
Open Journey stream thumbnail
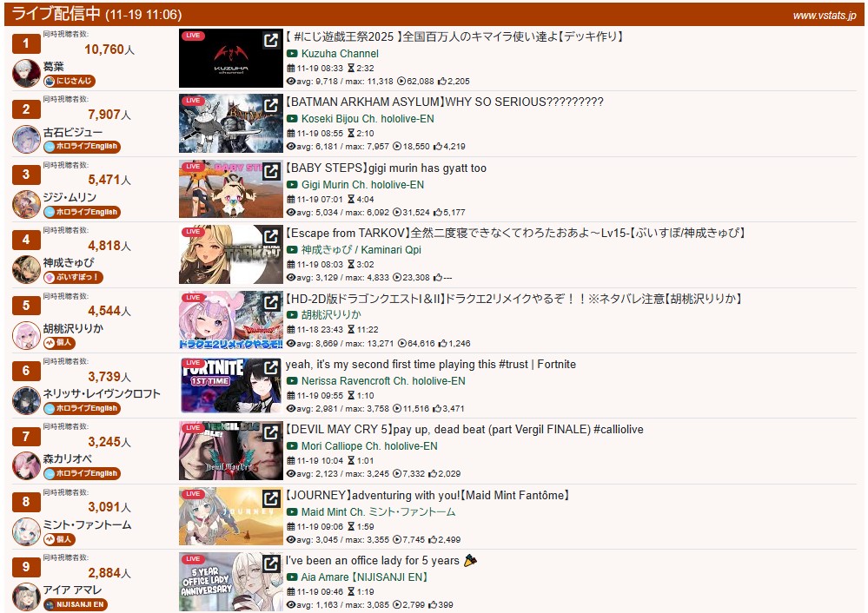coord(231,517)
